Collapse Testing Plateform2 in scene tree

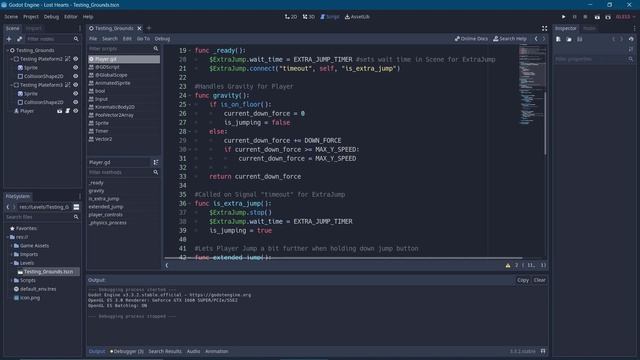point(11,59)
